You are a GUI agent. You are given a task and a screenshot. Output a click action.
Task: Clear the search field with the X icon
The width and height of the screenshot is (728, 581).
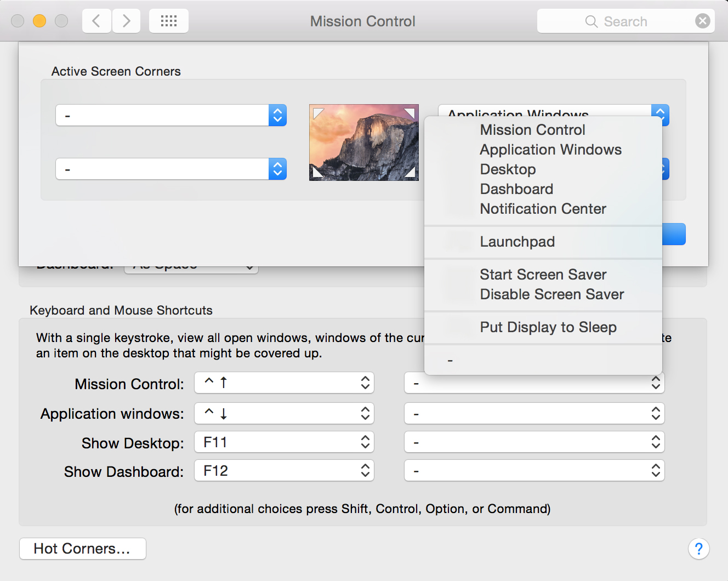(x=702, y=21)
